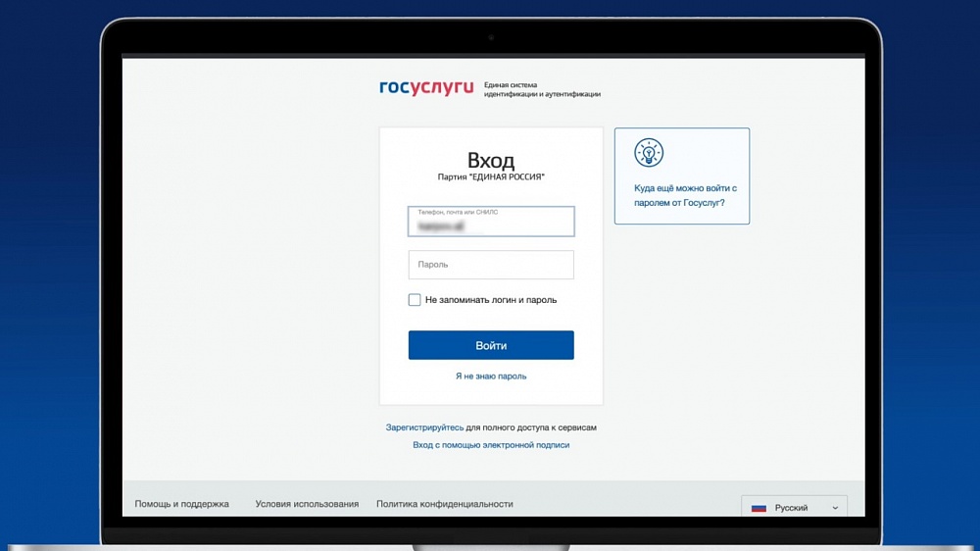Open 'Политика конфиденциальности' in the footer
980x551 pixels.
tap(444, 504)
